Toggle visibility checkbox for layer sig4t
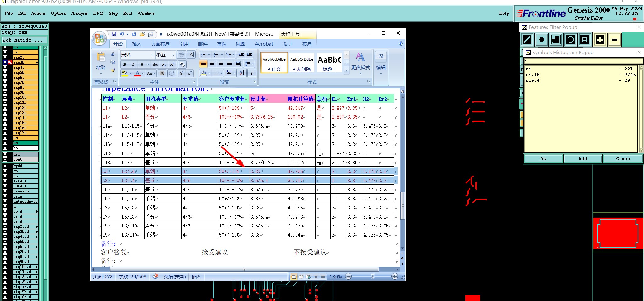 click(5, 67)
